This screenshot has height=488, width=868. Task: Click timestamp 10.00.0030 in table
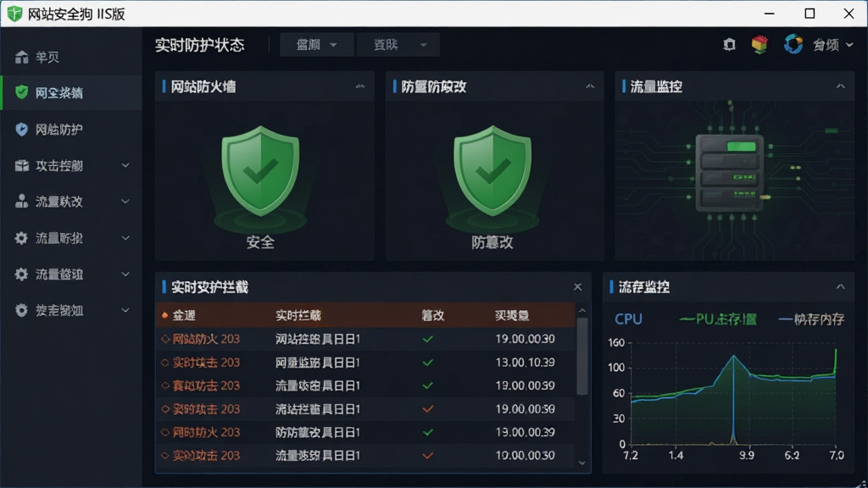point(525,455)
